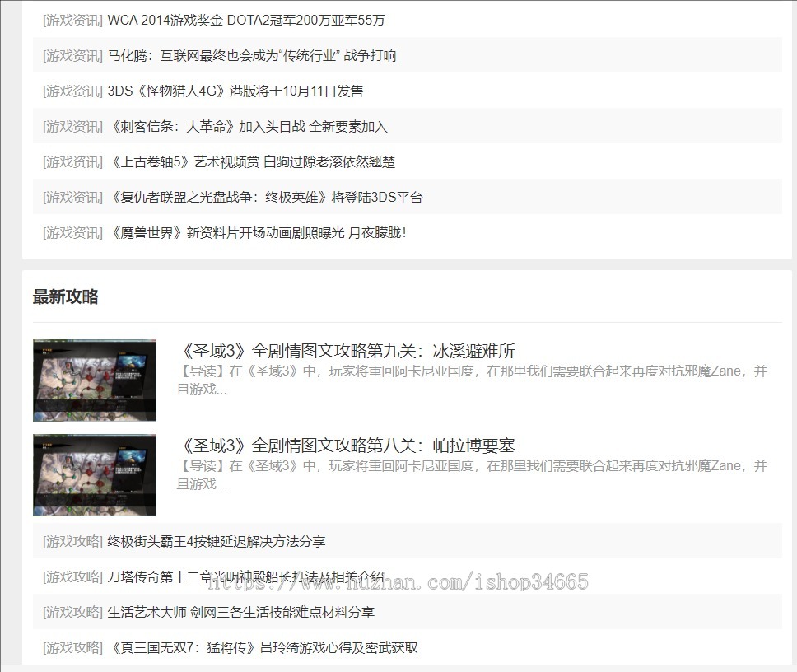Open 终极街头霸王4按键延迟解决方法分享 guide

click(x=217, y=541)
